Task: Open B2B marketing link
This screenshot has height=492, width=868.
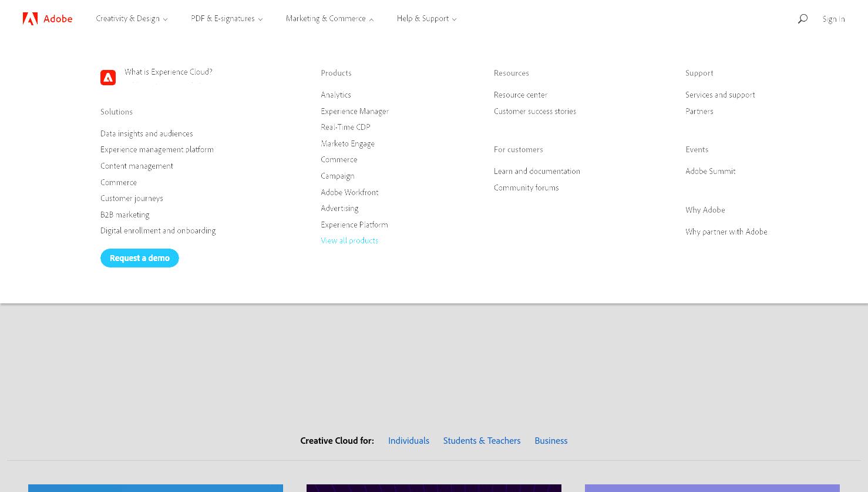Action: point(125,215)
